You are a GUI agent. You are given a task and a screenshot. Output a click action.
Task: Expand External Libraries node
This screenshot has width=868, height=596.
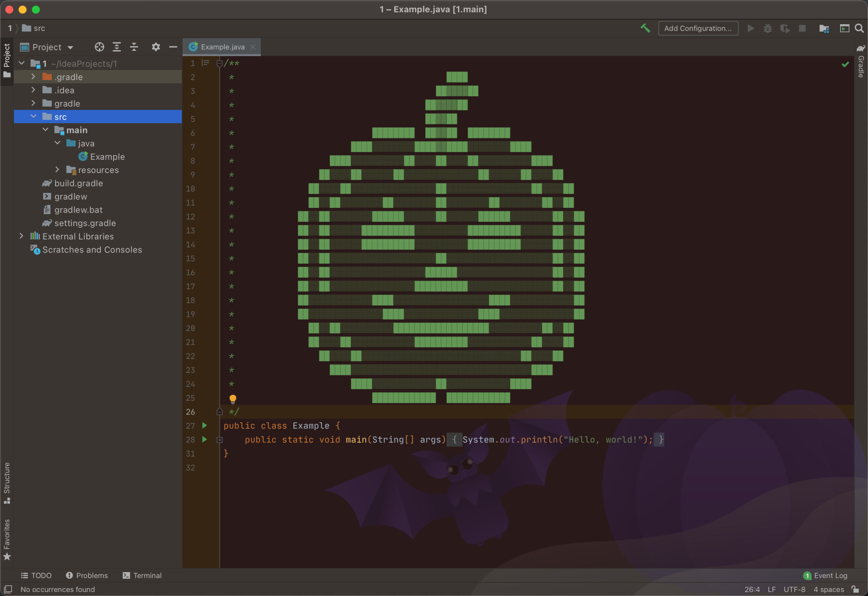(21, 236)
